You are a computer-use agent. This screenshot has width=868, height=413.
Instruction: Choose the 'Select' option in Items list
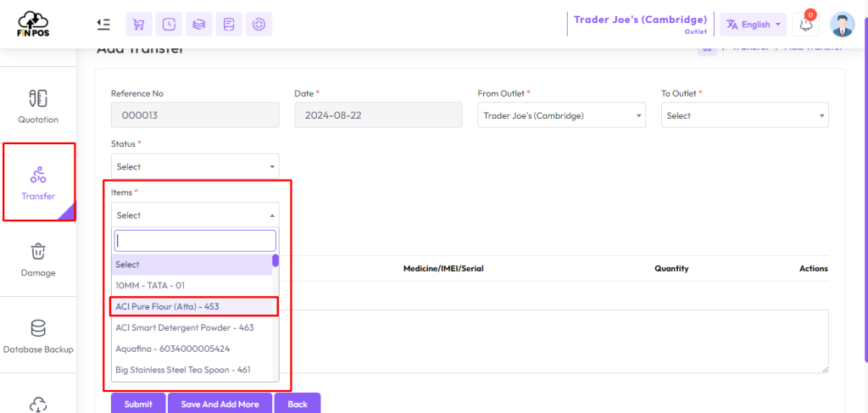click(192, 265)
